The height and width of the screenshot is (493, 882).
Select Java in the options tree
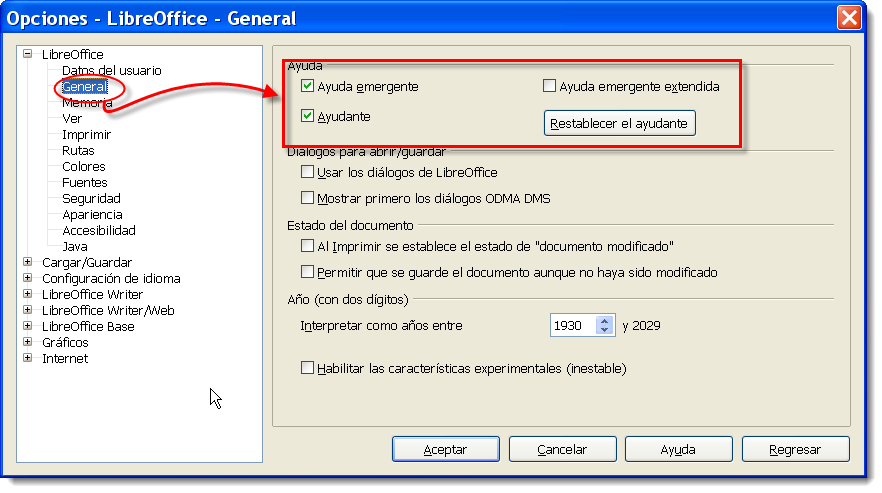[x=74, y=246]
